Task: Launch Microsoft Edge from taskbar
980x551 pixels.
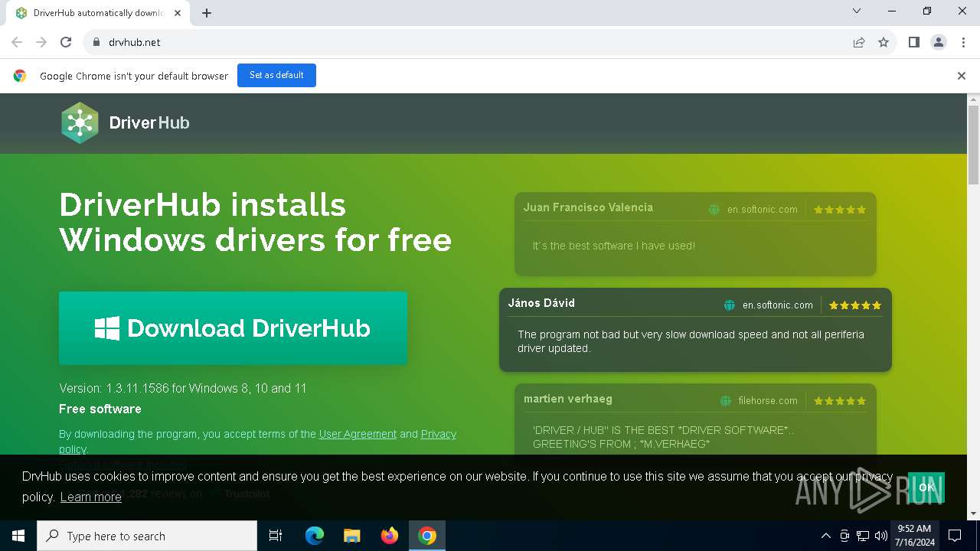Action: tap(315, 536)
